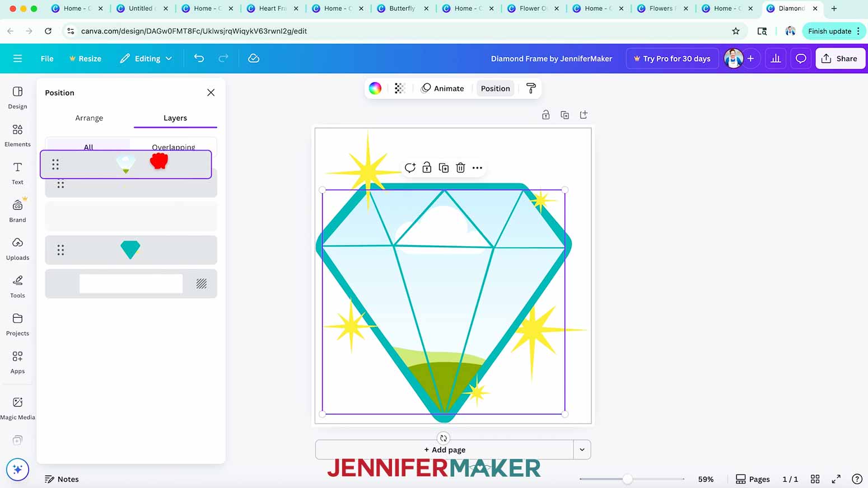Image resolution: width=868 pixels, height=488 pixels.
Task: Toggle the Pages view button
Action: pyautogui.click(x=753, y=479)
